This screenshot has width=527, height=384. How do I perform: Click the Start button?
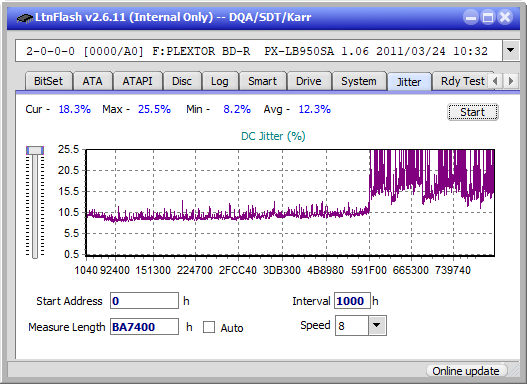pos(473,112)
